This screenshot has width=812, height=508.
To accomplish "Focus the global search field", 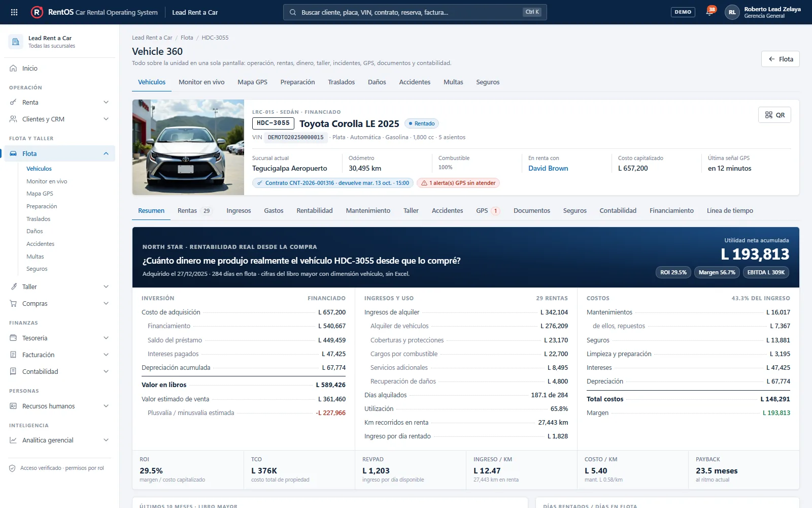I will [x=415, y=12].
